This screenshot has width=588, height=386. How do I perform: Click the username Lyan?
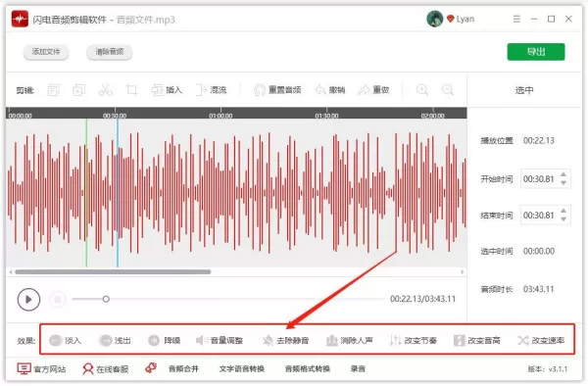[465, 19]
